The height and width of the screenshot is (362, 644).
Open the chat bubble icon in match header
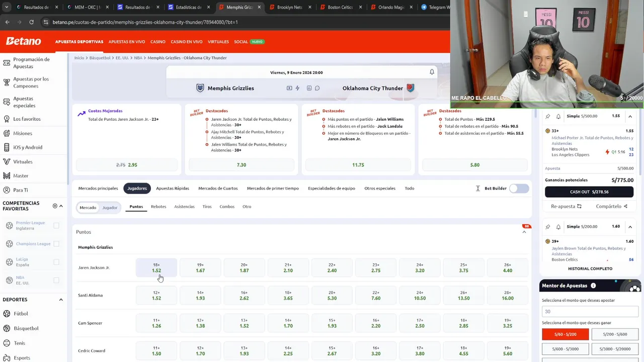317,88
